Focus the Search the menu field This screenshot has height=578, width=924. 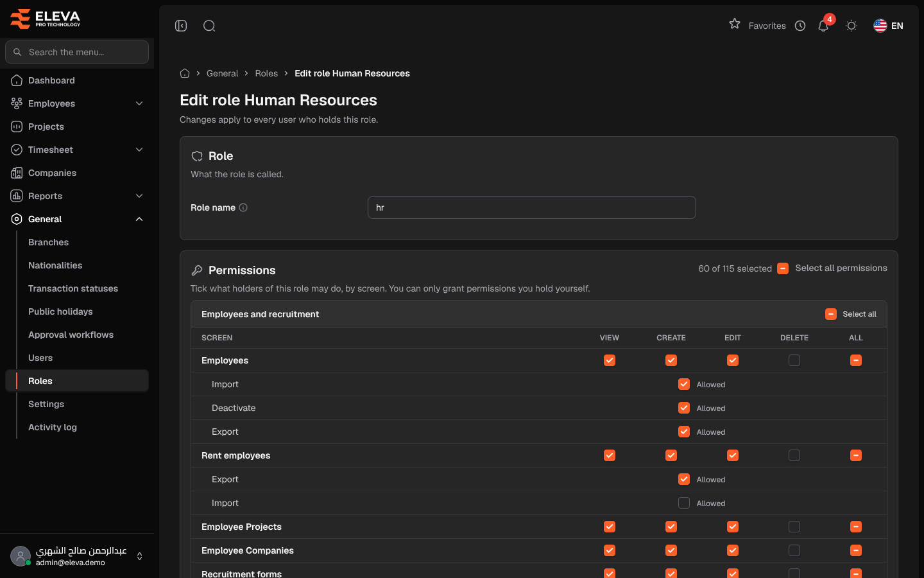77,52
